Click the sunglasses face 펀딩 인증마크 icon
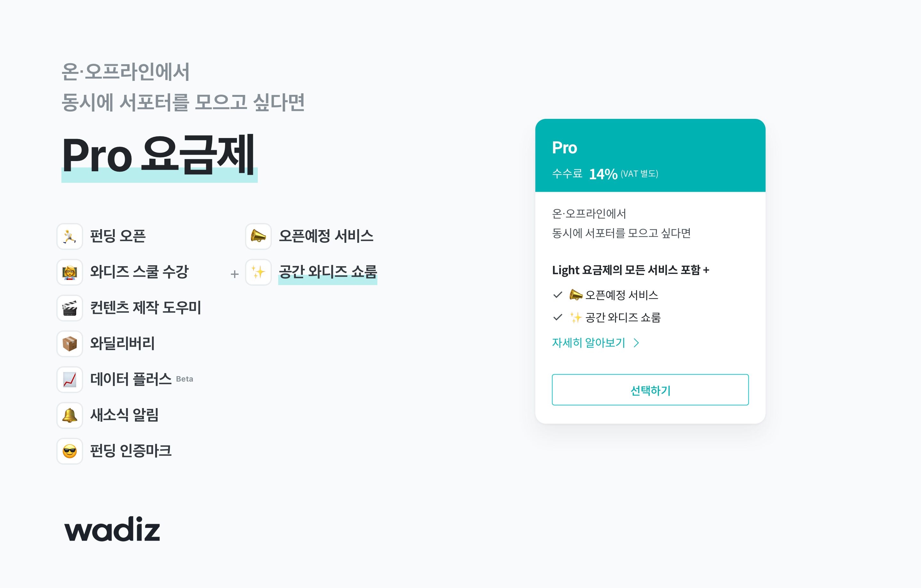Viewport: 921px width, 588px height. click(70, 451)
